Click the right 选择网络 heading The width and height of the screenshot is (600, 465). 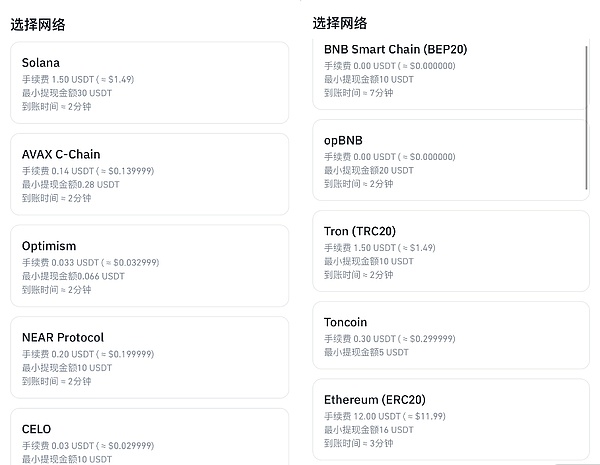pos(340,23)
